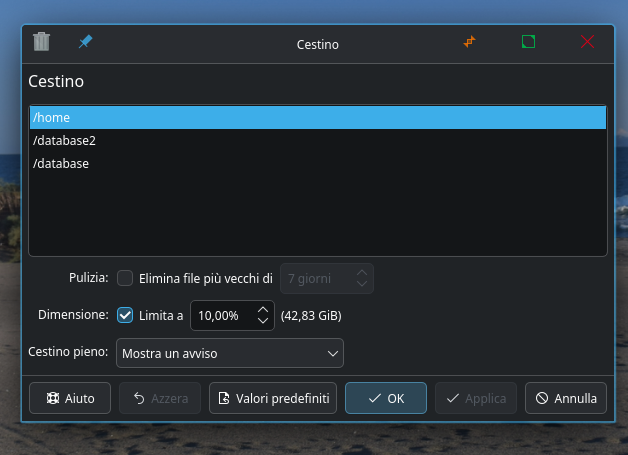
Task: Click into the 10,00% size limit field
Action: 221,316
